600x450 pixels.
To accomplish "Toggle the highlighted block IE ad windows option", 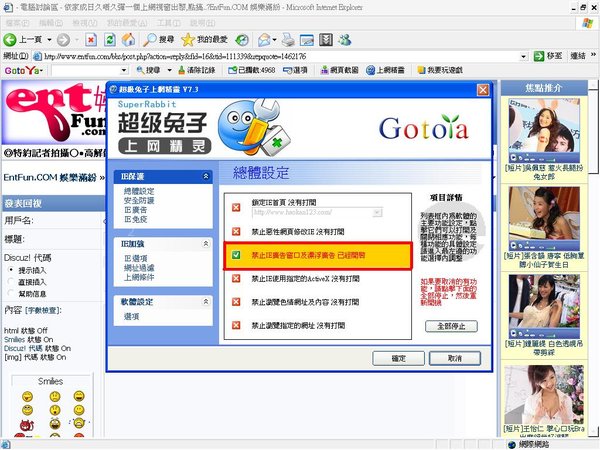I will pyautogui.click(x=236, y=255).
